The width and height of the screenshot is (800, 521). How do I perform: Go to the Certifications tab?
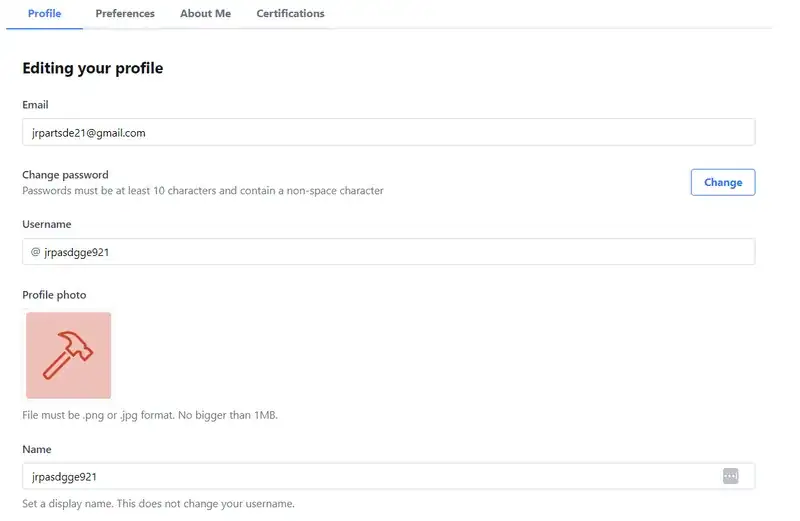click(x=290, y=14)
